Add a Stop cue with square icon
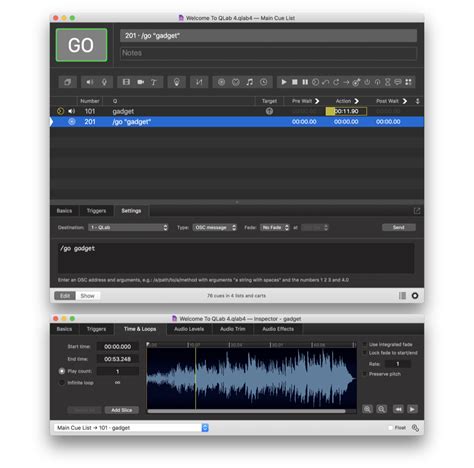The image size is (474, 468). [295, 82]
